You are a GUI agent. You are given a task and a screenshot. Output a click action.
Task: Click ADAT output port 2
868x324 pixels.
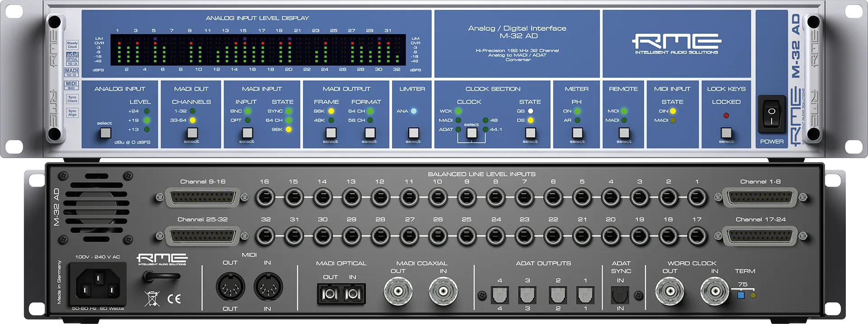coord(558,295)
